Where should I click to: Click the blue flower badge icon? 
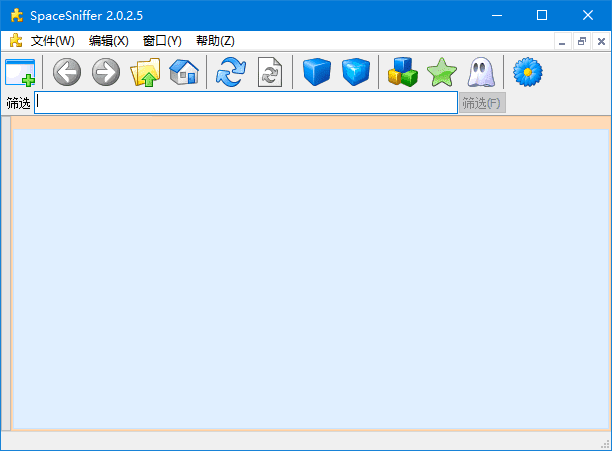(x=527, y=73)
